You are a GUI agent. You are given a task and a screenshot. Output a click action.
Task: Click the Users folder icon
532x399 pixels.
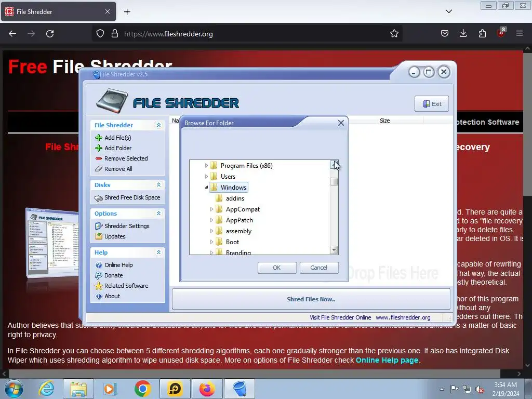coord(214,177)
